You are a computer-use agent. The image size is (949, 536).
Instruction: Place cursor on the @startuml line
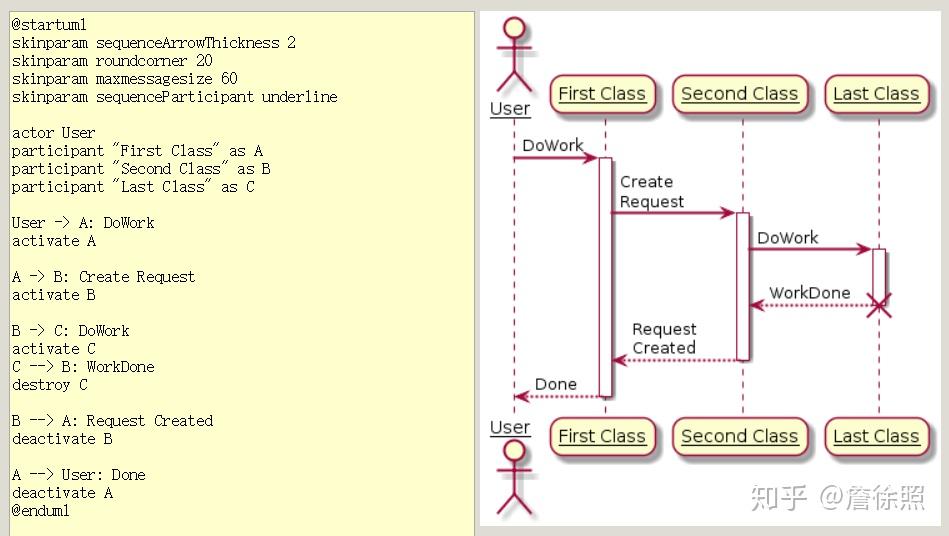coord(49,25)
